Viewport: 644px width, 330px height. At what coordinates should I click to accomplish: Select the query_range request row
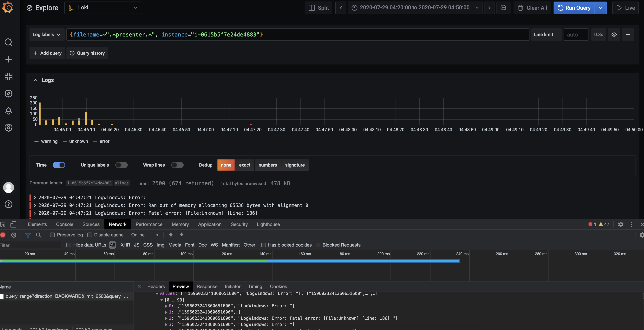(x=66, y=296)
